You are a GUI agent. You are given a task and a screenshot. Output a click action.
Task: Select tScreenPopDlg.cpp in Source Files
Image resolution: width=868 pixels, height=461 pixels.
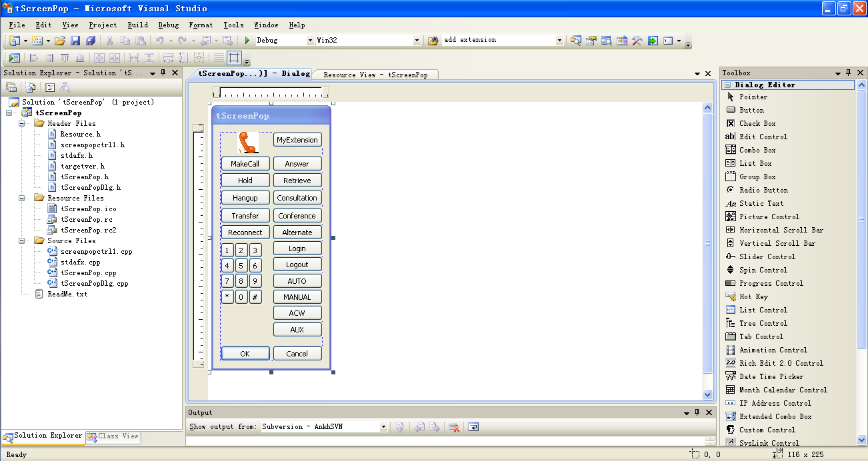pyautogui.click(x=94, y=283)
